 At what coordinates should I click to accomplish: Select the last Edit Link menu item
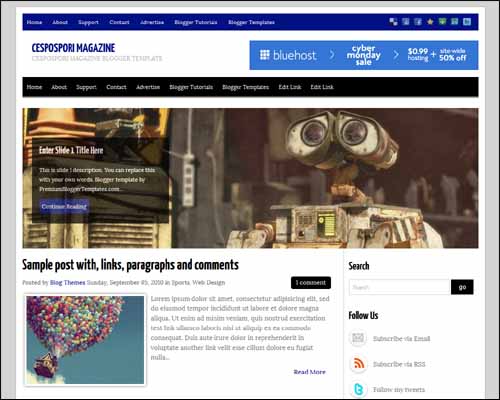point(322,87)
